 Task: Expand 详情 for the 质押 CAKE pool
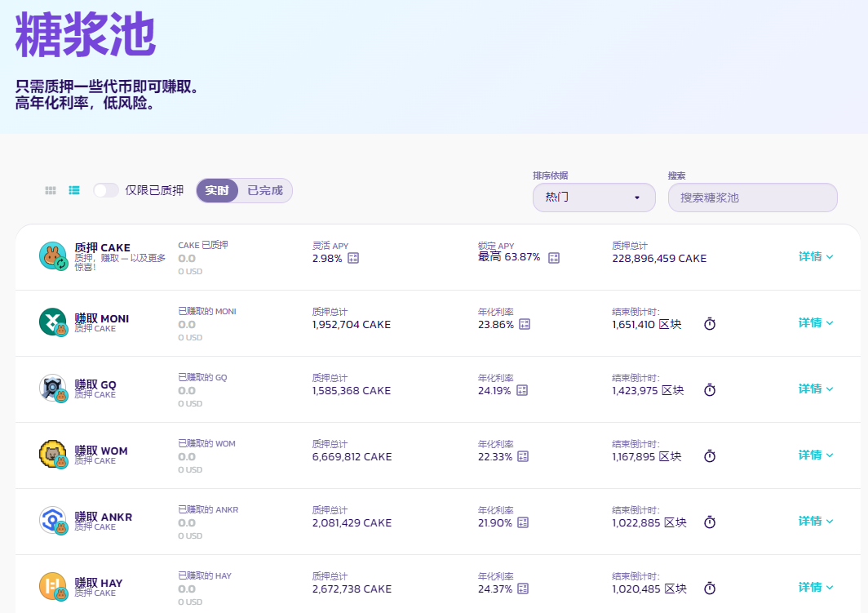816,256
